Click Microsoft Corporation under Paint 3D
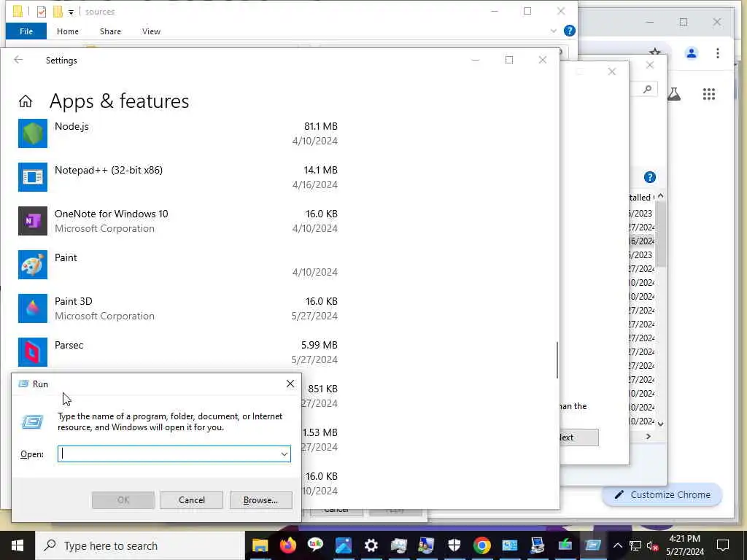Image resolution: width=747 pixels, height=560 pixels. click(x=104, y=316)
